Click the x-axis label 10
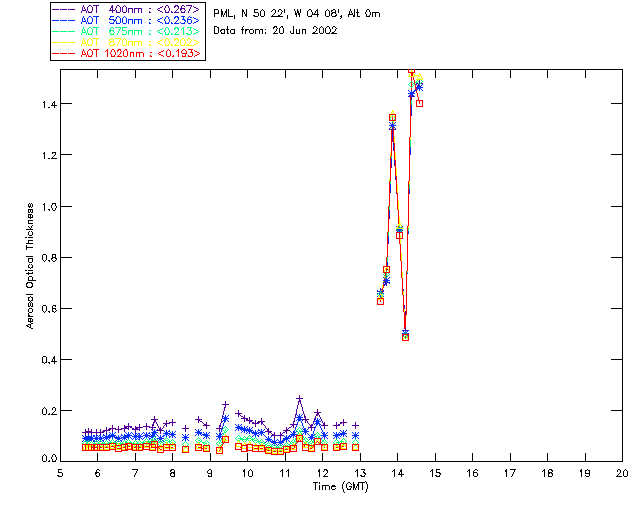The width and height of the screenshot is (640, 512). coord(247,473)
